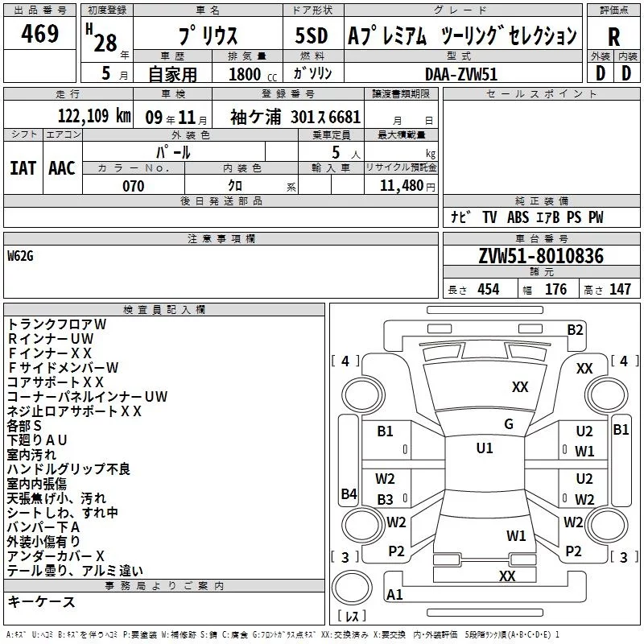
Task: Select inspector note 室内汚れ
Action: point(32,455)
